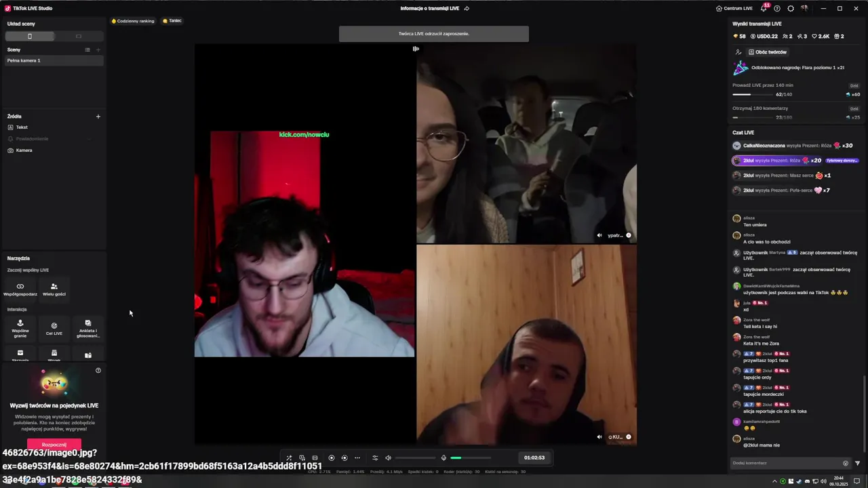868x488 pixels.
Task: Open the effects wand tool
Action: pyautogui.click(x=289, y=457)
